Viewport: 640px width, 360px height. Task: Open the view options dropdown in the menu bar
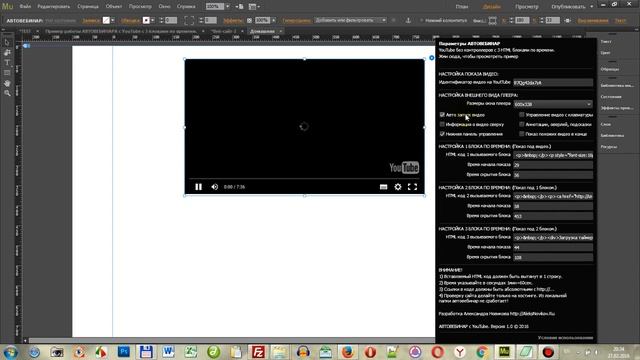[253, 7]
